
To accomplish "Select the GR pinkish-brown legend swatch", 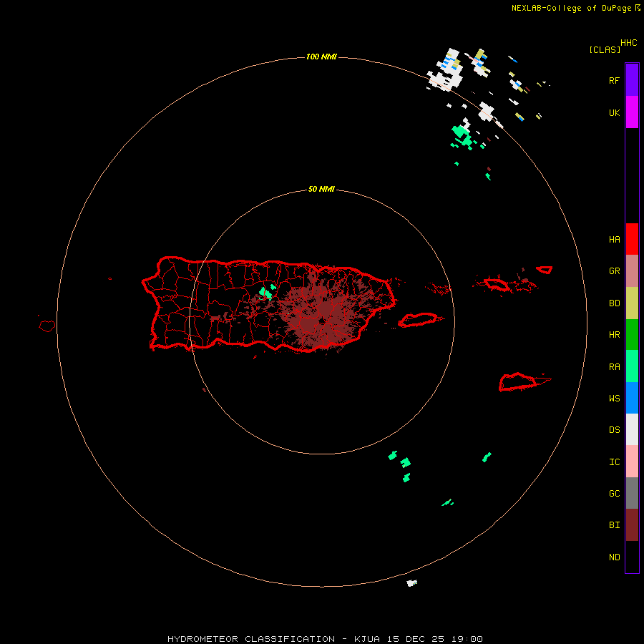I will 632,271.
